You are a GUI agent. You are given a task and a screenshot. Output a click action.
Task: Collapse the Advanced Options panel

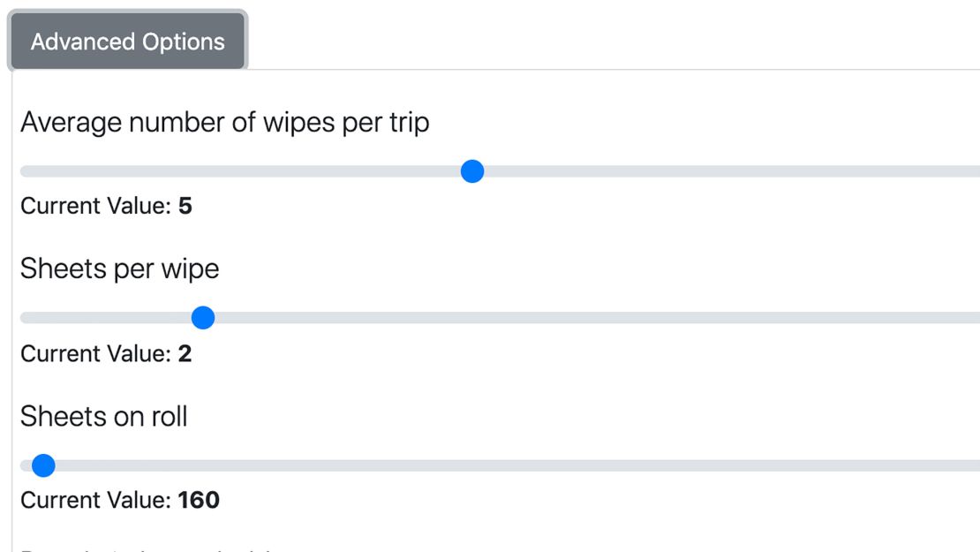(x=128, y=40)
